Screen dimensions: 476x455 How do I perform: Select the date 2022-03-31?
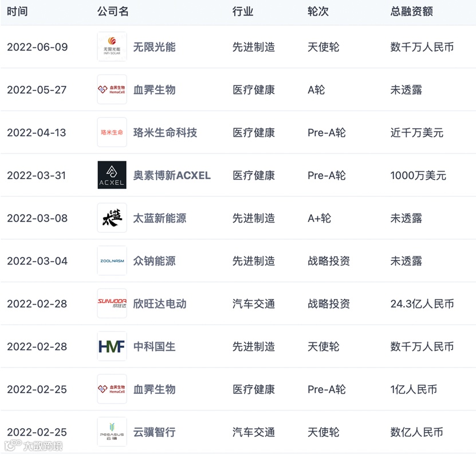37,175
